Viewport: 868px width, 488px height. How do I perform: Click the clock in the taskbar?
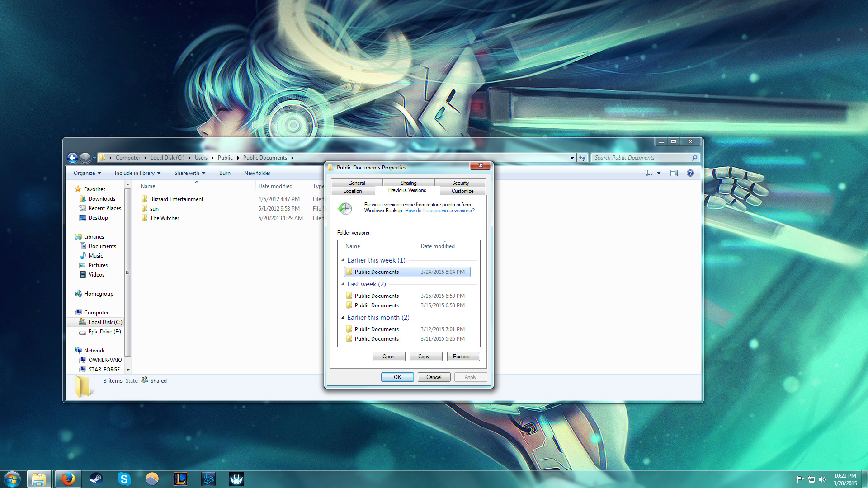tap(845, 479)
